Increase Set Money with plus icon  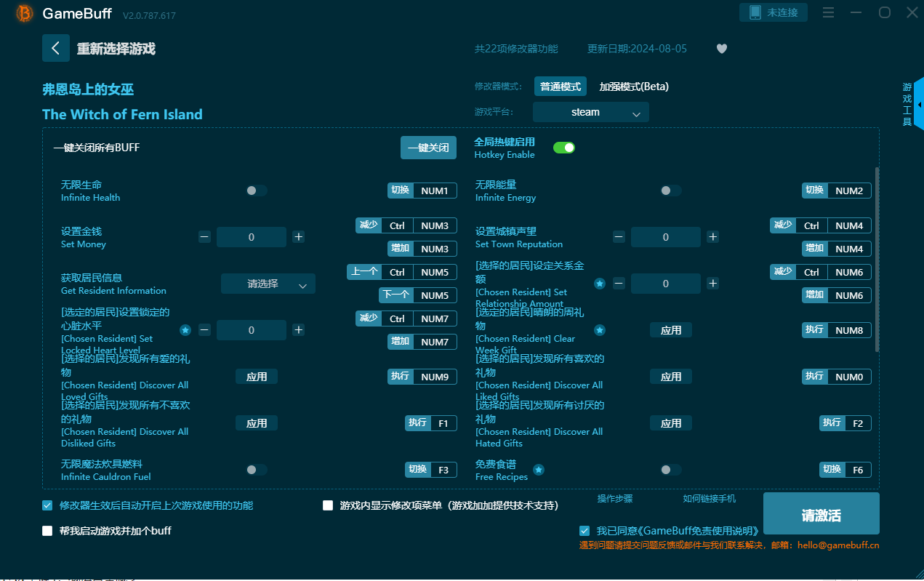(298, 237)
